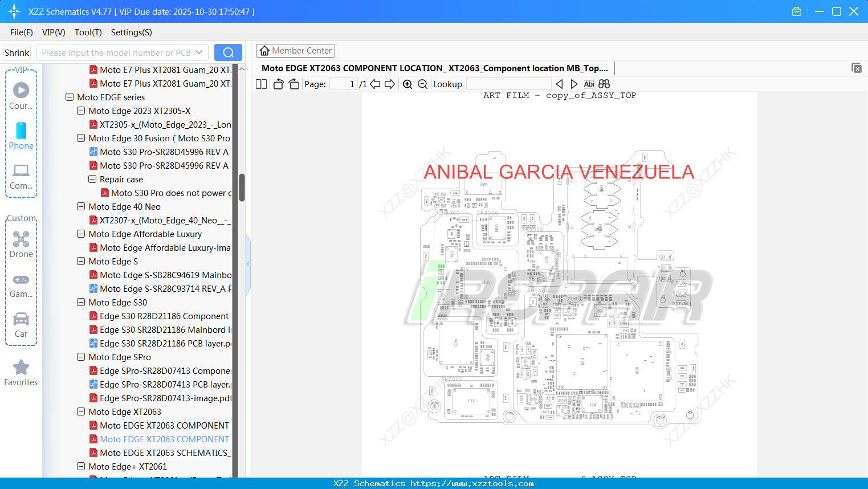The width and height of the screenshot is (868, 489).
Task: Open the xzztools.com link in status bar
Action: pyautogui.click(x=472, y=483)
